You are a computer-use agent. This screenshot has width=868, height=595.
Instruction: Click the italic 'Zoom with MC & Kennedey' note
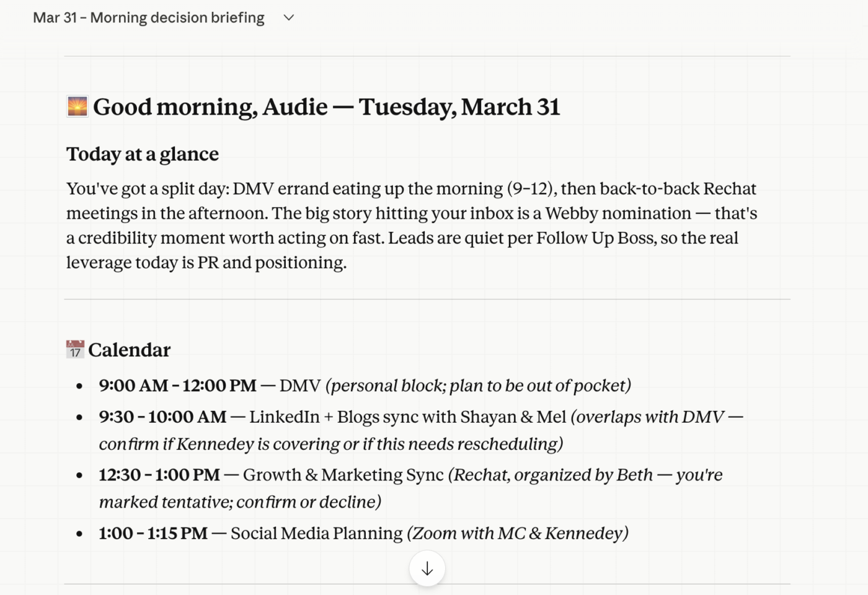click(517, 533)
